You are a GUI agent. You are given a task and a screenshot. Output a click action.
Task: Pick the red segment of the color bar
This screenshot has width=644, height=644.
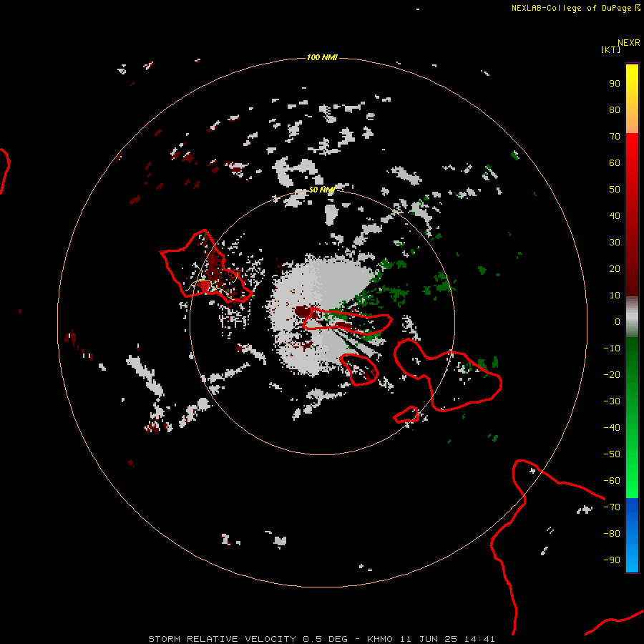(x=632, y=215)
